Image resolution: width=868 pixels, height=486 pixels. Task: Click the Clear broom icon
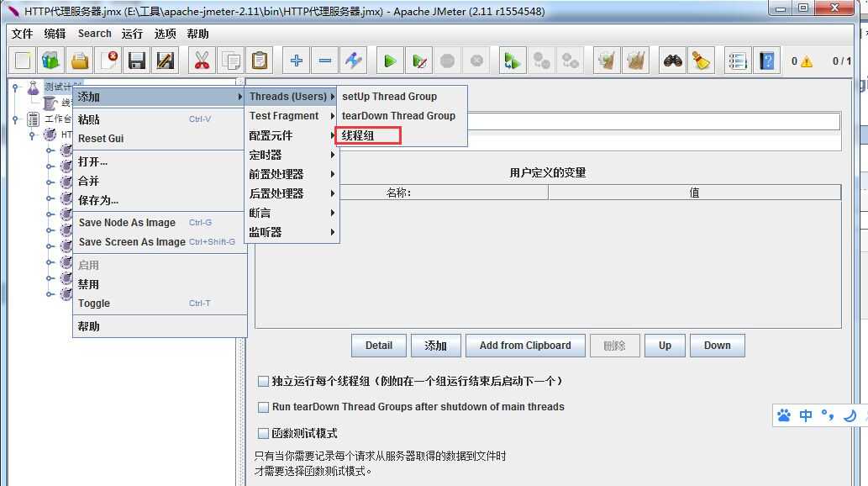point(607,61)
